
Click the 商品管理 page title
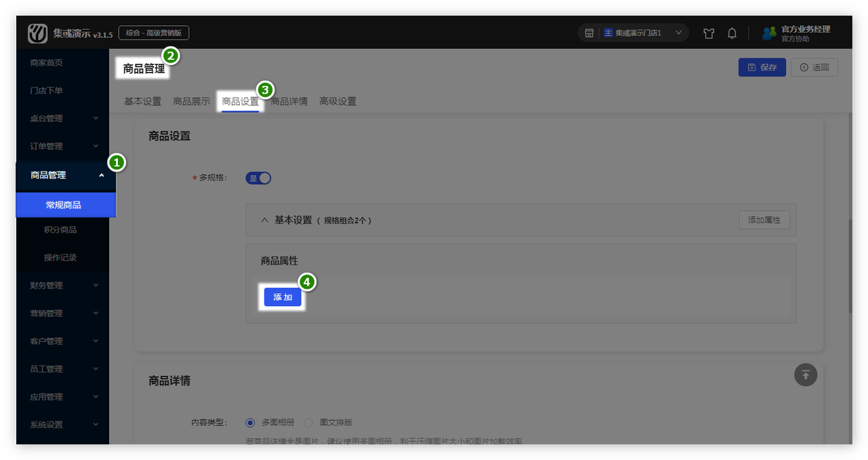(144, 69)
